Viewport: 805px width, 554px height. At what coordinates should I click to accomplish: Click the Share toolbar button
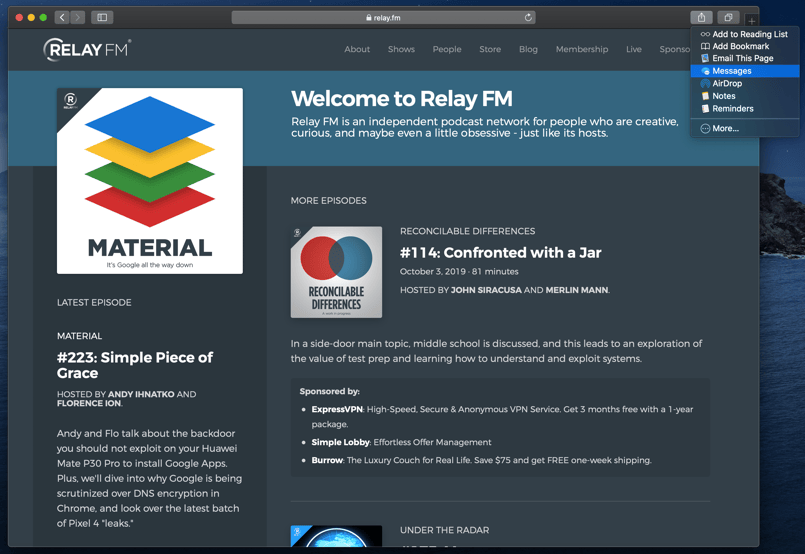701,17
